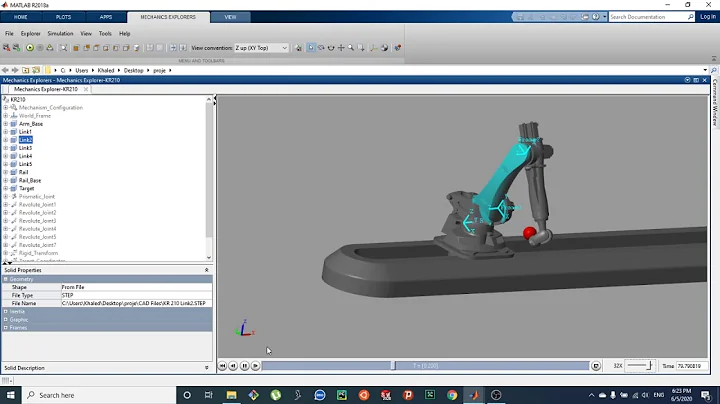Click the Windows taskbar search box

pyautogui.click(x=99, y=395)
